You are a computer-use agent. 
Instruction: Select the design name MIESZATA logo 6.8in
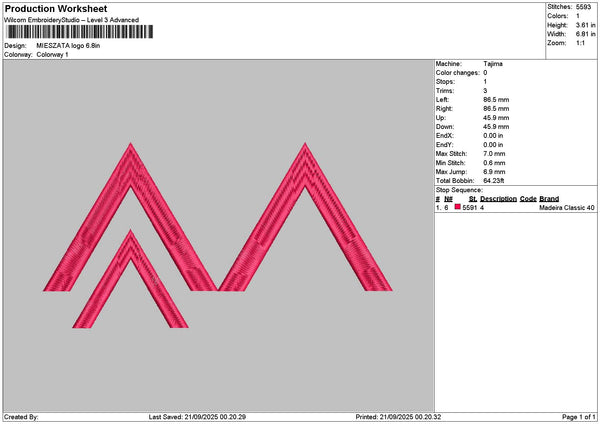point(68,46)
